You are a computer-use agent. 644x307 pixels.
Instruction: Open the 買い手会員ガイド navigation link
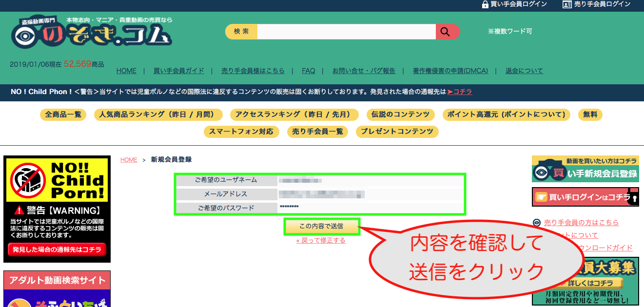click(178, 71)
